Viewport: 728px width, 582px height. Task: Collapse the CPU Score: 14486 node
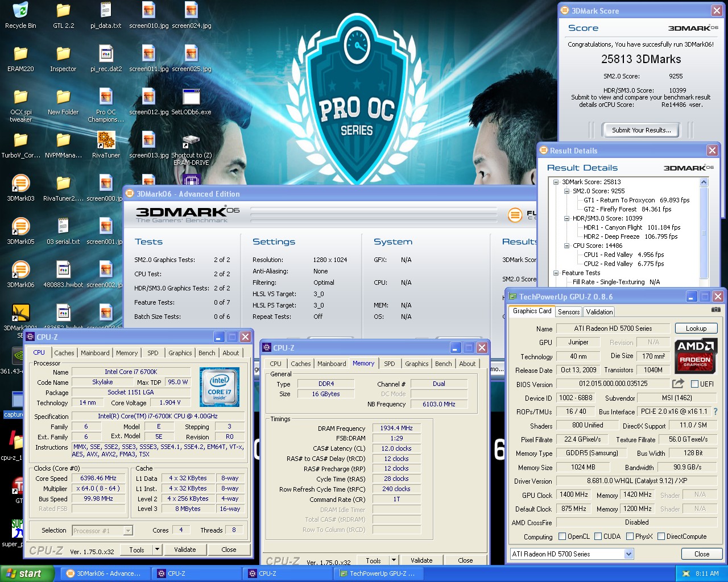tap(567, 246)
